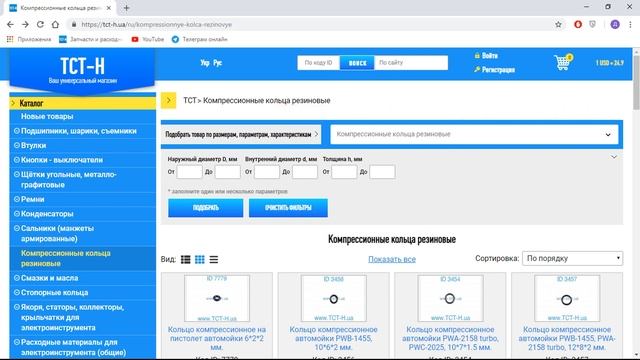The height and width of the screenshot is (360, 640).
Task: Go forward in Chrome browser history
Action: (25, 24)
